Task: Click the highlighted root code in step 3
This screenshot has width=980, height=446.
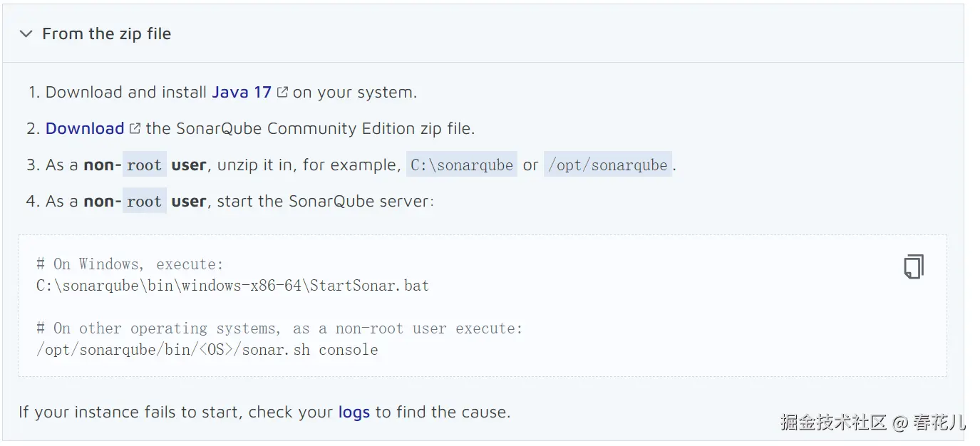Action: [x=144, y=165]
